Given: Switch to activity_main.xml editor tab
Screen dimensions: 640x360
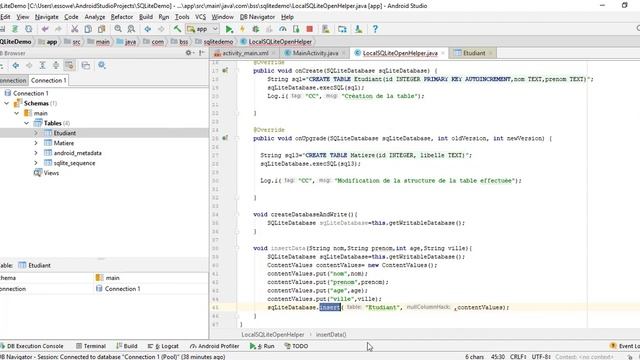Looking at the screenshot, I should coord(244,53).
